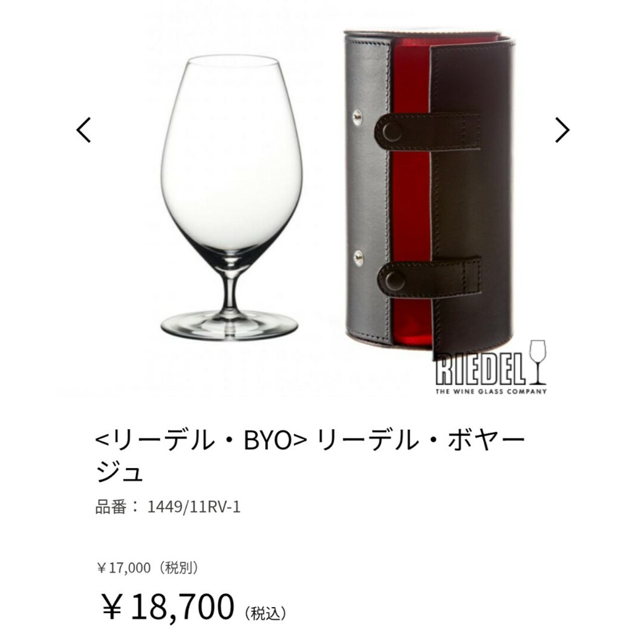Click the bottom strap snap button on case

click(392, 280)
